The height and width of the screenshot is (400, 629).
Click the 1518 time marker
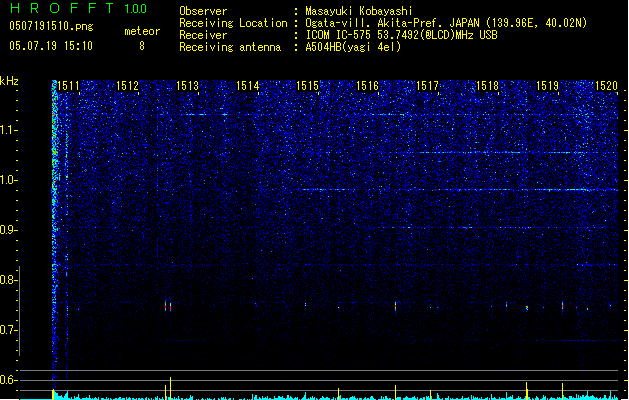pyautogui.click(x=487, y=86)
